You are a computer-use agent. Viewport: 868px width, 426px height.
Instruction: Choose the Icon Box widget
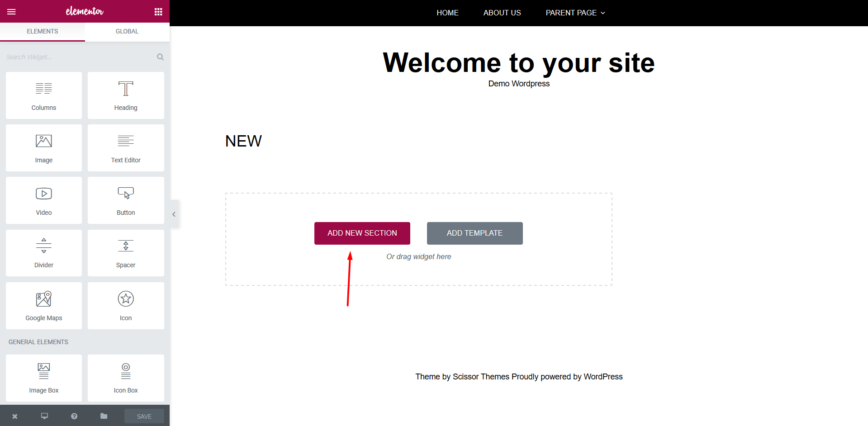[x=125, y=378]
